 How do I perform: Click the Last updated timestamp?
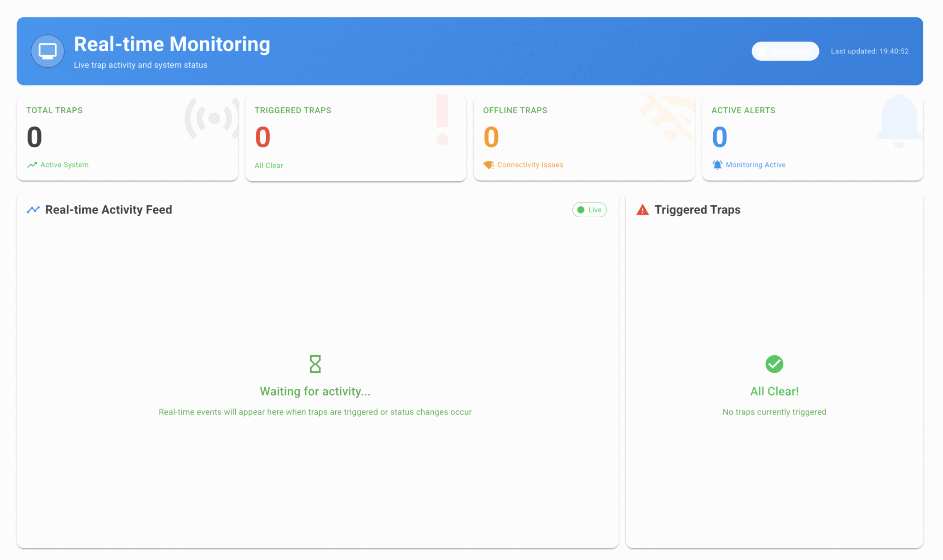coord(869,51)
